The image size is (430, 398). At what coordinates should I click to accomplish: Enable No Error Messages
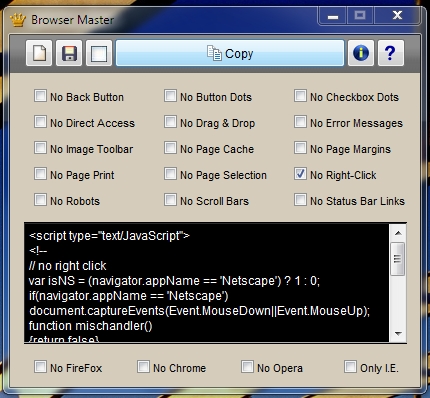[x=300, y=122]
